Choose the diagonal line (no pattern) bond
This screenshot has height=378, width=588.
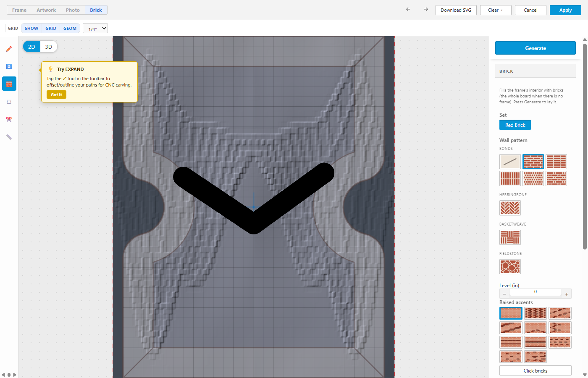coord(510,162)
